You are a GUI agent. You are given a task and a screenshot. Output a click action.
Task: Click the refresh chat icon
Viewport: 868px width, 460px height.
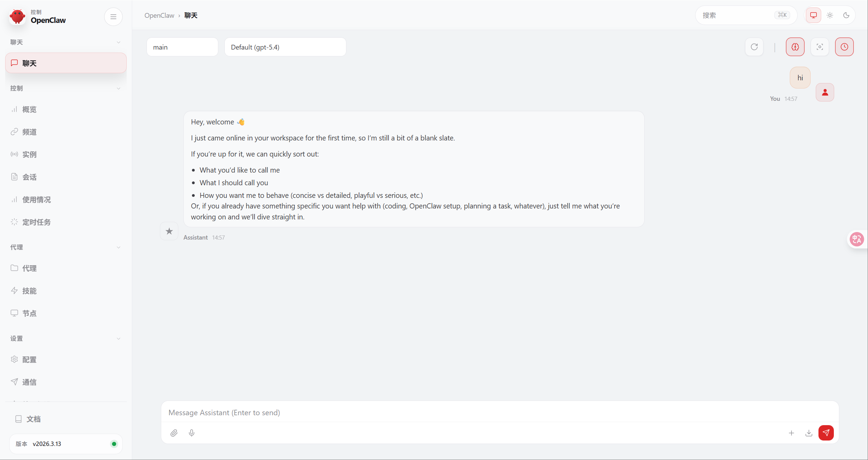(x=754, y=47)
